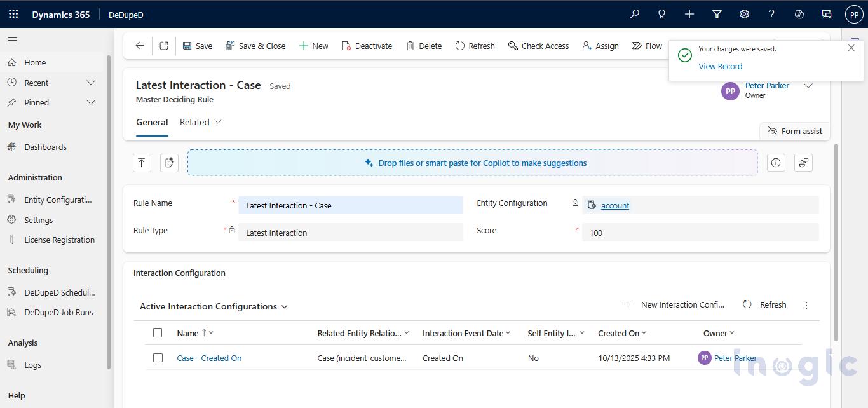Switch to the Related tab
The image size is (868, 408).
pos(194,121)
